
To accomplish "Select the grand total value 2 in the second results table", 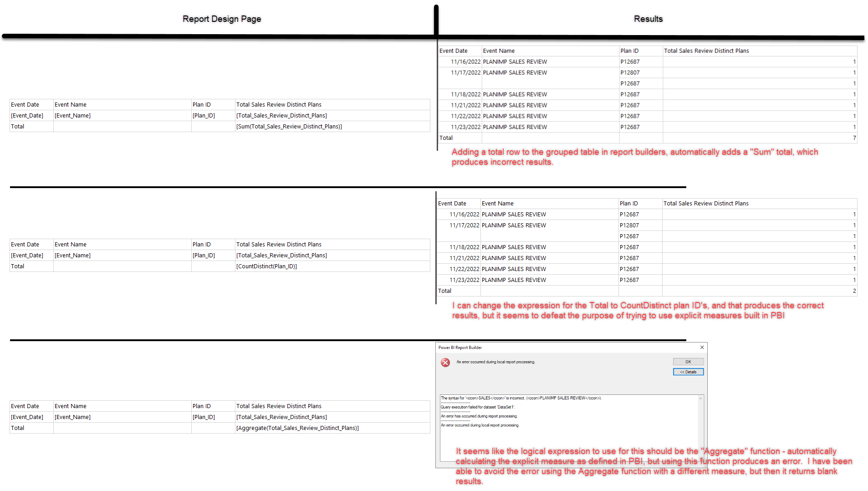I will (x=854, y=291).
